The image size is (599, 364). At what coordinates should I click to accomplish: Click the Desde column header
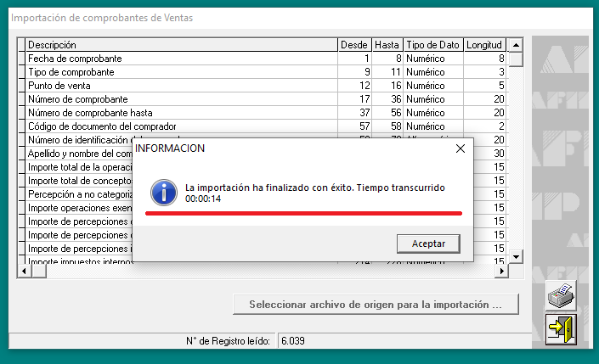(x=353, y=45)
